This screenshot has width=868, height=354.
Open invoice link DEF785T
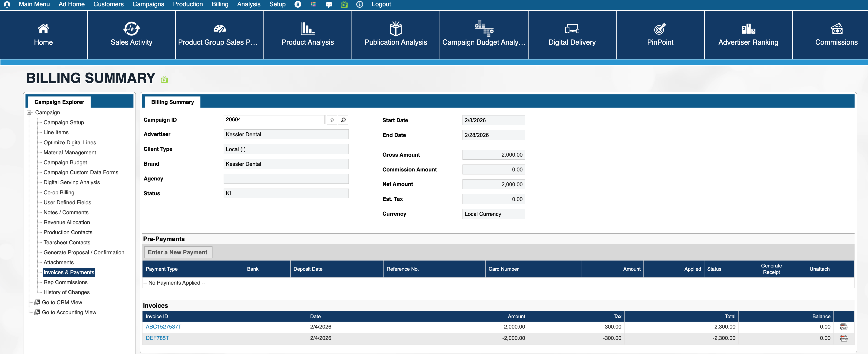(x=157, y=338)
